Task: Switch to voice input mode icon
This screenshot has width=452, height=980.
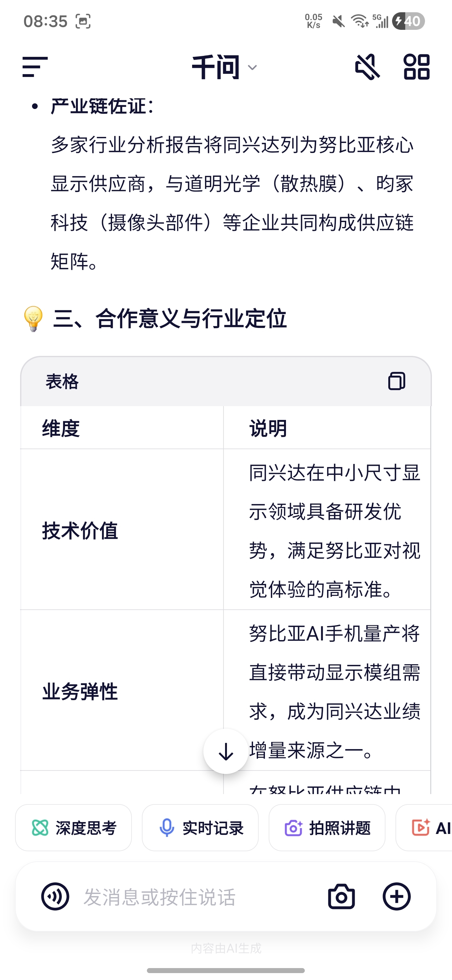Action: pyautogui.click(x=55, y=897)
